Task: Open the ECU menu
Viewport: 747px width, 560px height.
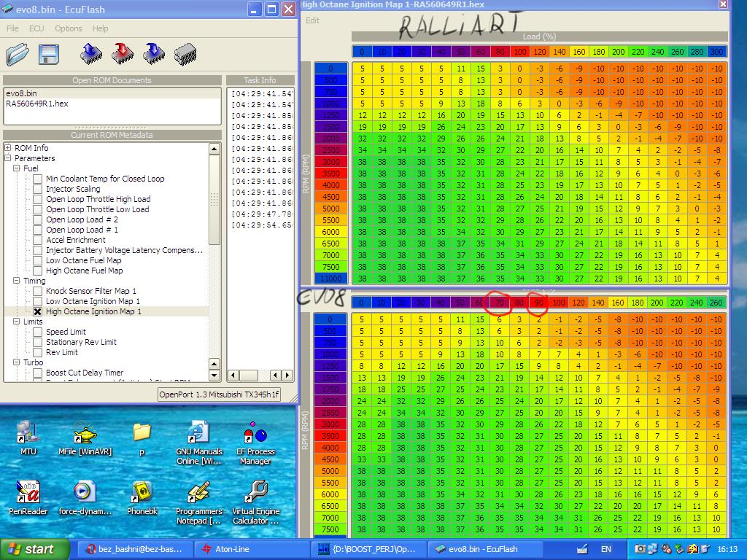Action: point(36,28)
